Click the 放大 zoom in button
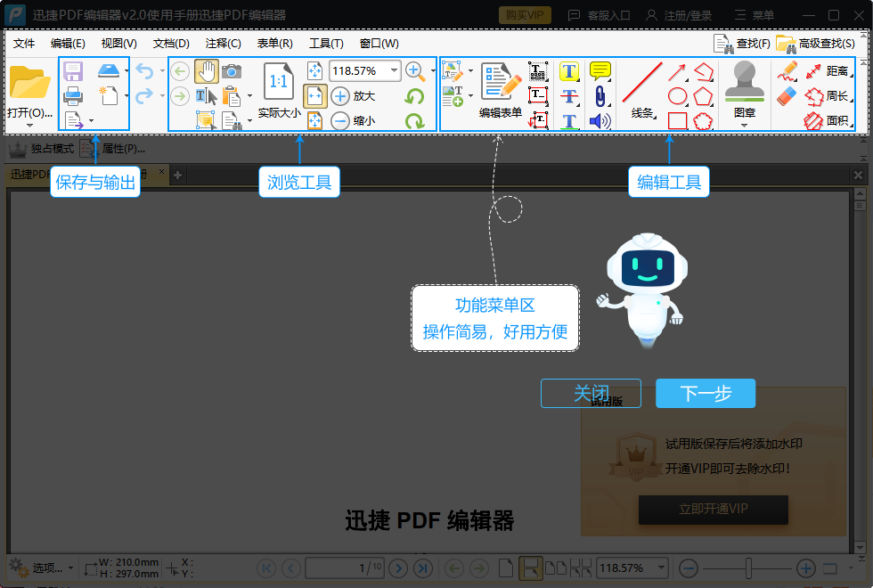 coord(353,96)
